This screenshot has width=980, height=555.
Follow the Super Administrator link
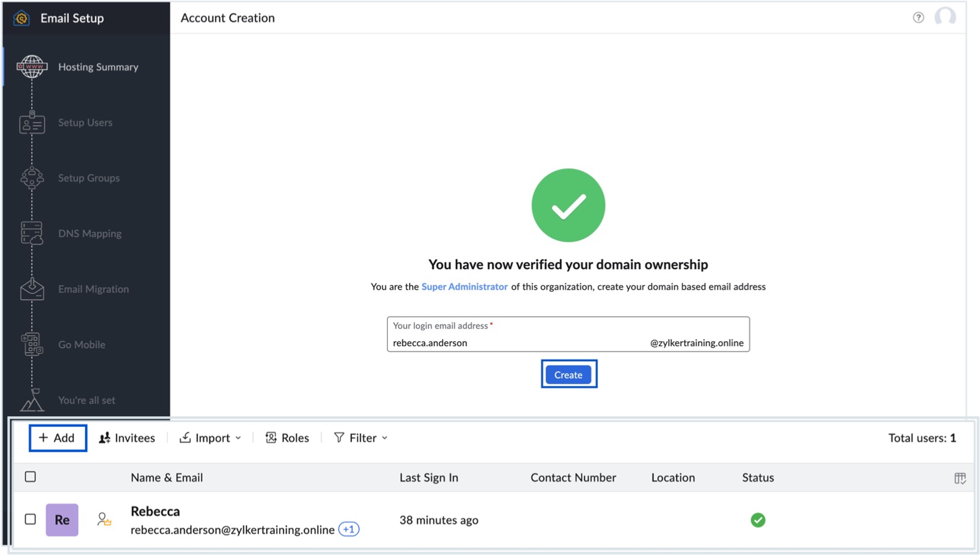(464, 287)
